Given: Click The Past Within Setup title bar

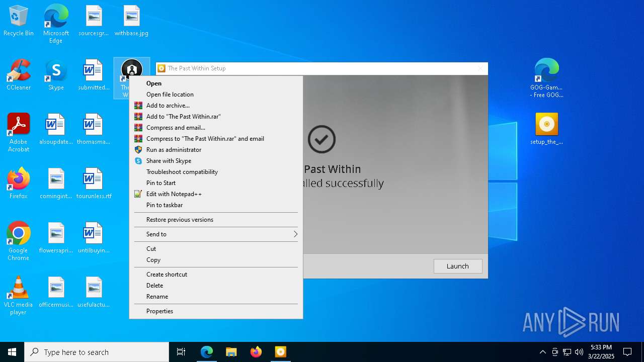Looking at the screenshot, I should 321,68.
